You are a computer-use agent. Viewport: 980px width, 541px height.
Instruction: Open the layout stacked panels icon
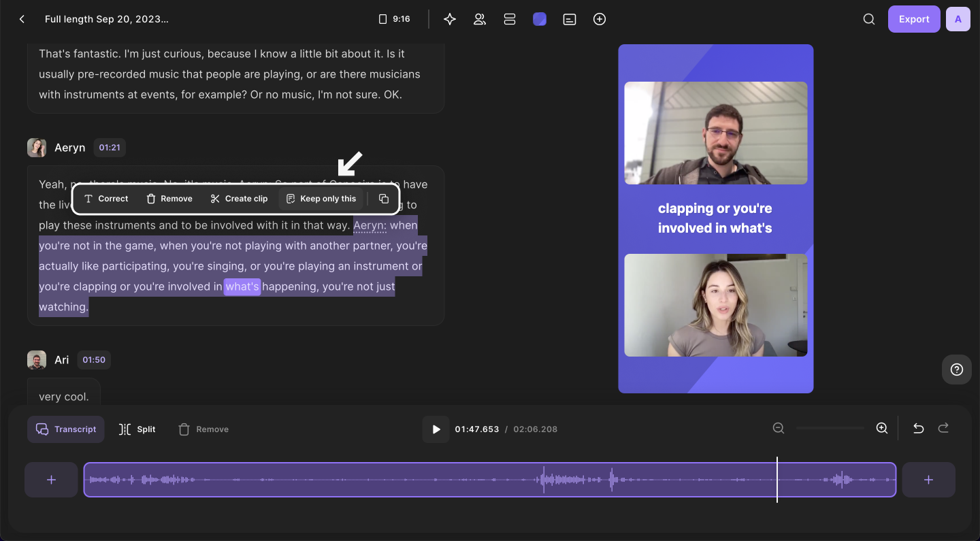510,19
